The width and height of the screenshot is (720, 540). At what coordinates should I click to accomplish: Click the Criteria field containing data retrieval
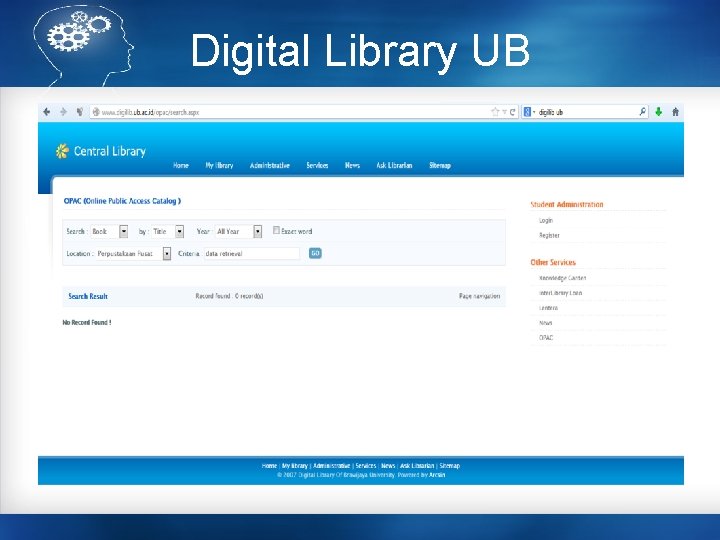252,253
